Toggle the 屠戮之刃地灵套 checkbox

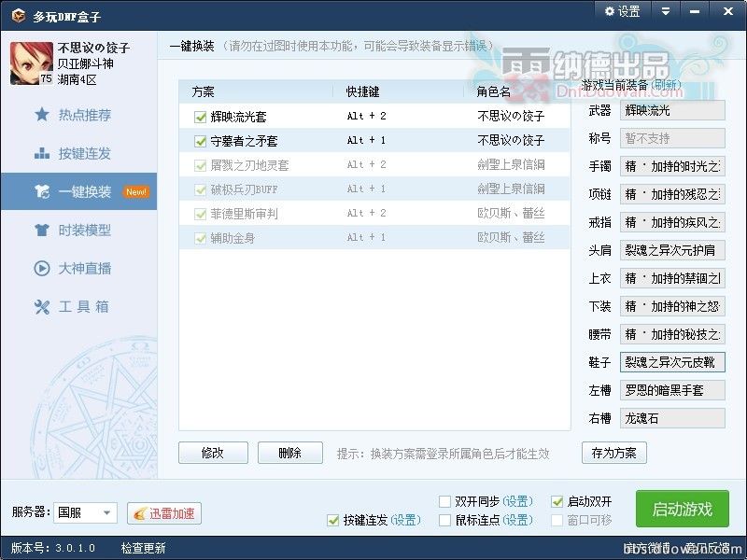(200, 165)
